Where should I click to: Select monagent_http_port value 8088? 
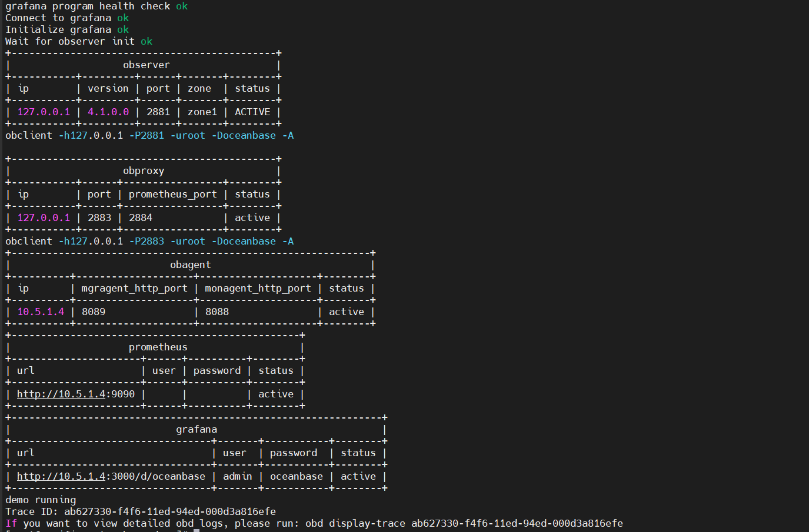217,312
